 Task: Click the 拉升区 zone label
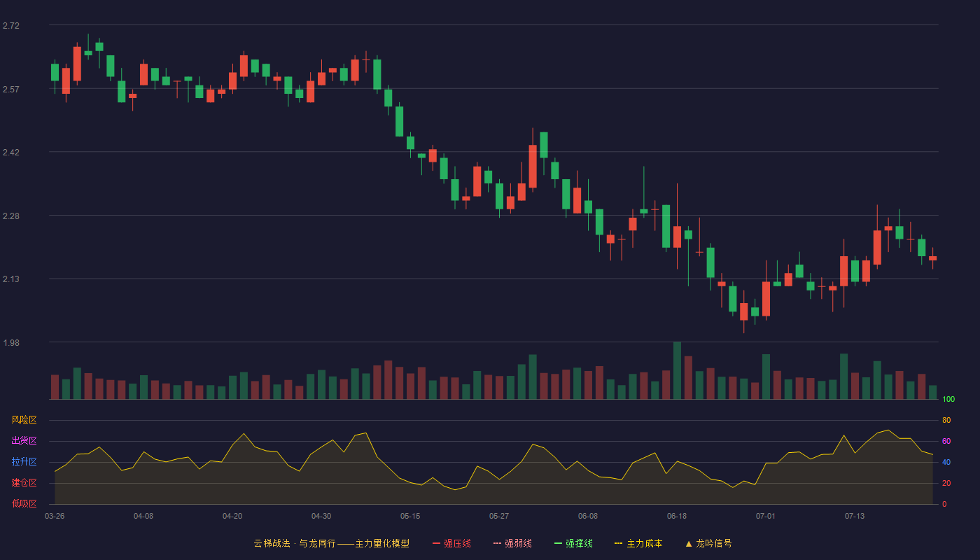24,462
